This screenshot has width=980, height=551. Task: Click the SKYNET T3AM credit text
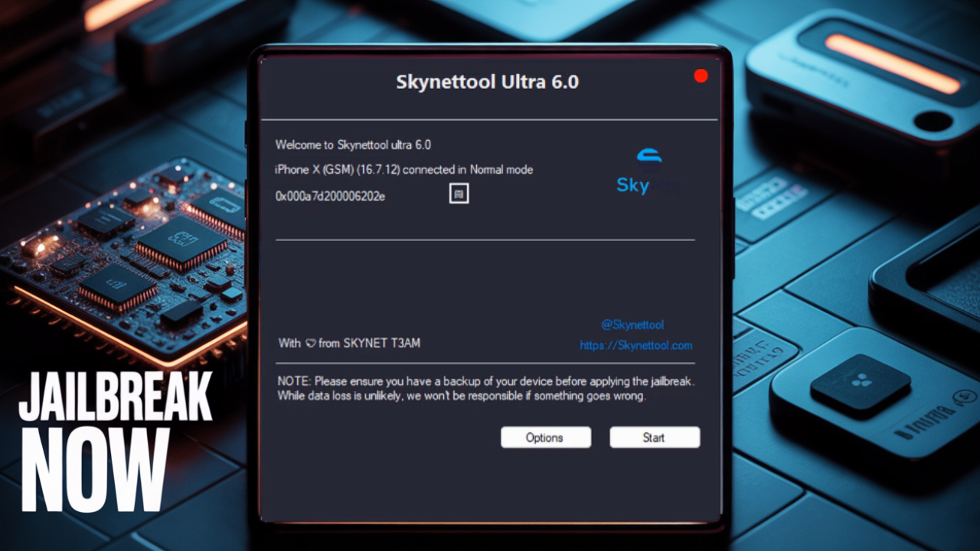coord(381,344)
